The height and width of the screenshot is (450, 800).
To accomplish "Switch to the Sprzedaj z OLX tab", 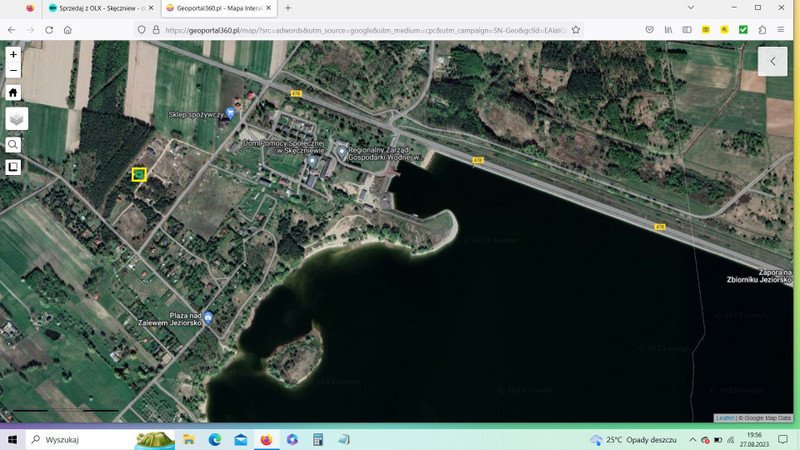I will [x=96, y=8].
